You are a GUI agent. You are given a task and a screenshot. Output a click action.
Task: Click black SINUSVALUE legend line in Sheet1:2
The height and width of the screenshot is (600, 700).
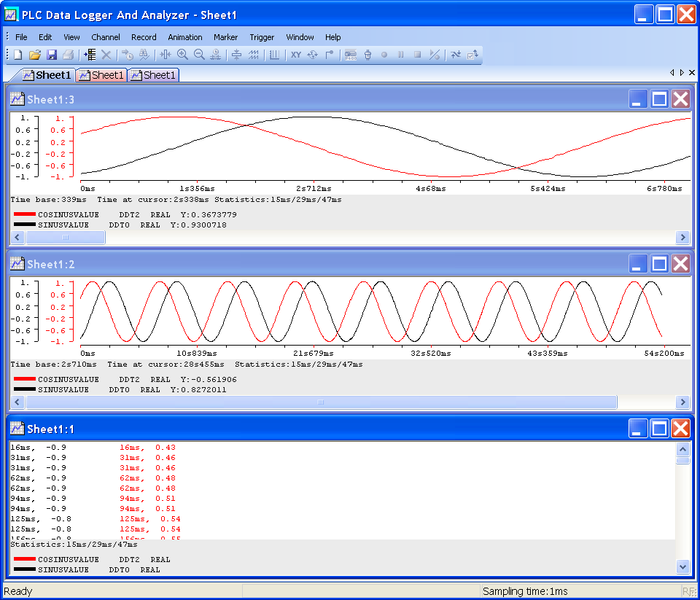(x=25, y=389)
